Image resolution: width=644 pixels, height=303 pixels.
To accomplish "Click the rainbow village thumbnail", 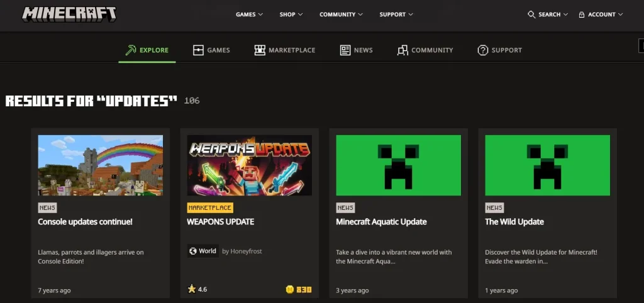I will coord(100,165).
